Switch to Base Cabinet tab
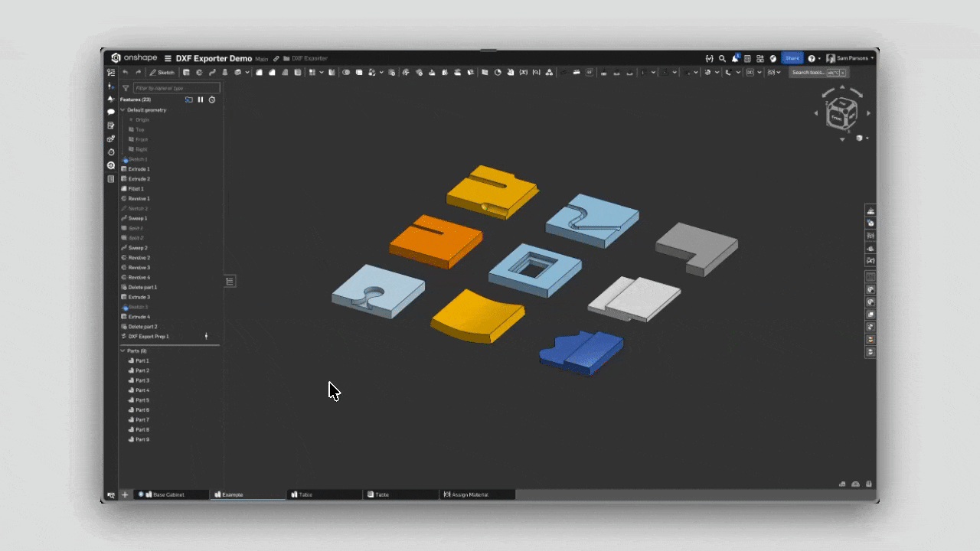Screen dimensions: 980x551 (x=172, y=495)
